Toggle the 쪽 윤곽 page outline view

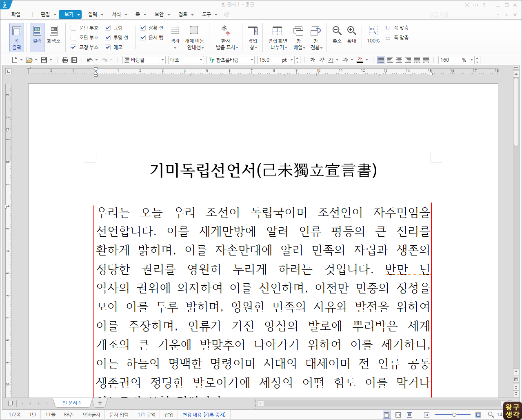click(x=17, y=38)
